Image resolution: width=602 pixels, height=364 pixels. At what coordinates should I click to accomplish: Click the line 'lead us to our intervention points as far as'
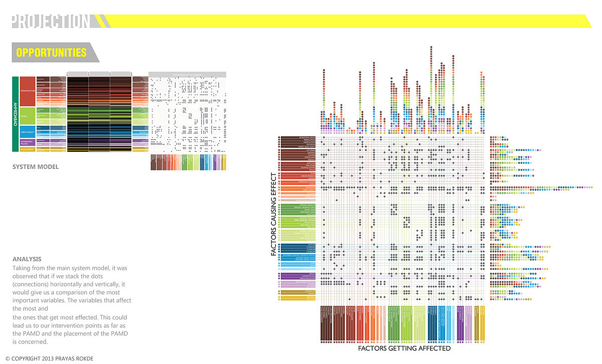coord(70,325)
